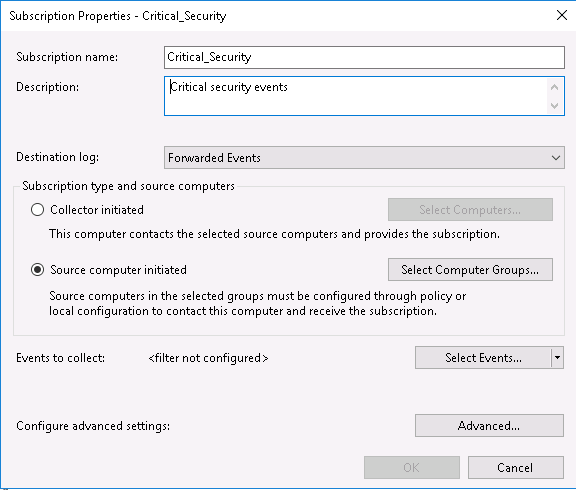Select the Collector initiated radio button

[37, 210]
